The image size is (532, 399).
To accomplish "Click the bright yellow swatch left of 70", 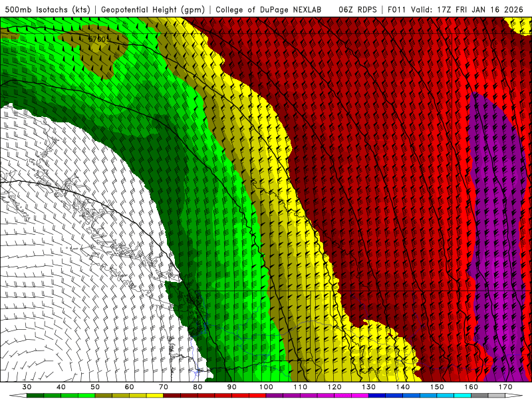I will (155, 396).
